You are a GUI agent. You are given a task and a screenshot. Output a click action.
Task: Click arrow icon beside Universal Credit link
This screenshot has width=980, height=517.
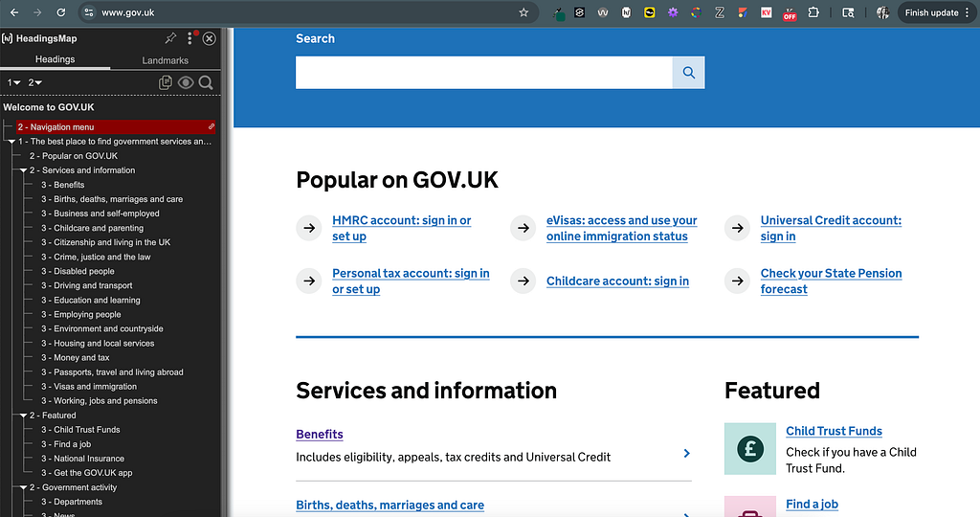click(x=738, y=228)
